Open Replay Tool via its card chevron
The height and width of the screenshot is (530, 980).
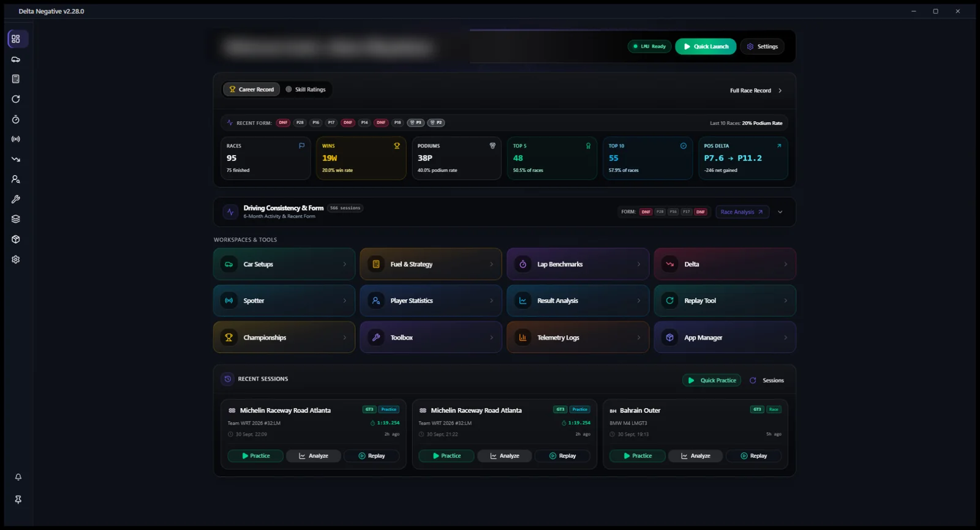coord(785,300)
